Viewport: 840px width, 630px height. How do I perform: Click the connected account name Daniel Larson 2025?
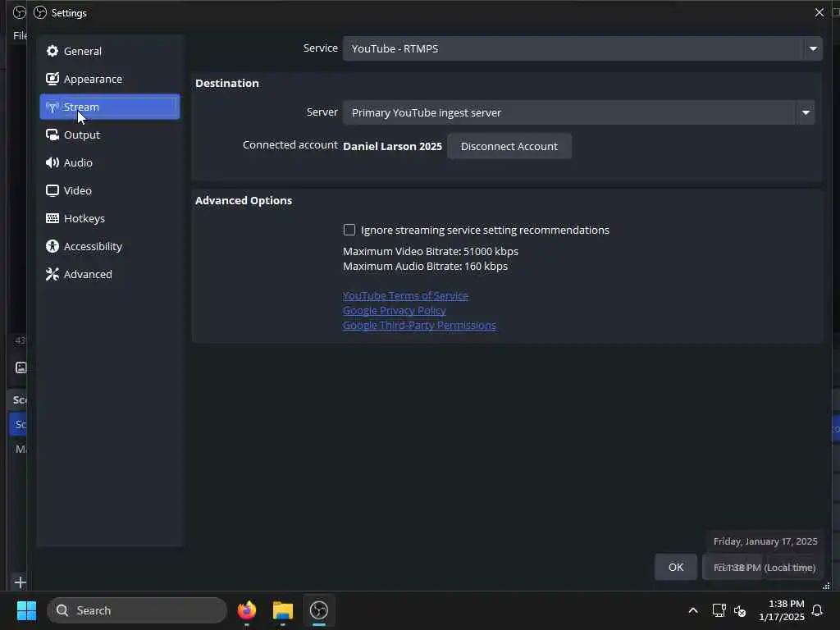pos(392,146)
